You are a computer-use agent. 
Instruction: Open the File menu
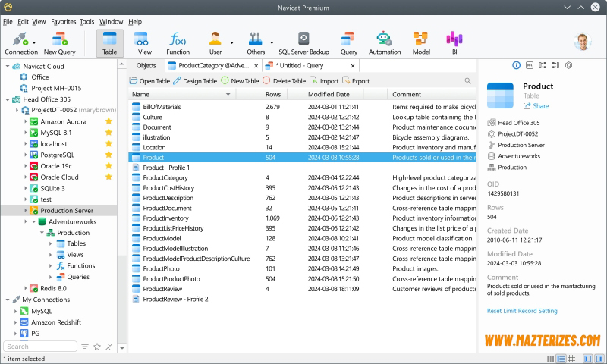coord(8,22)
